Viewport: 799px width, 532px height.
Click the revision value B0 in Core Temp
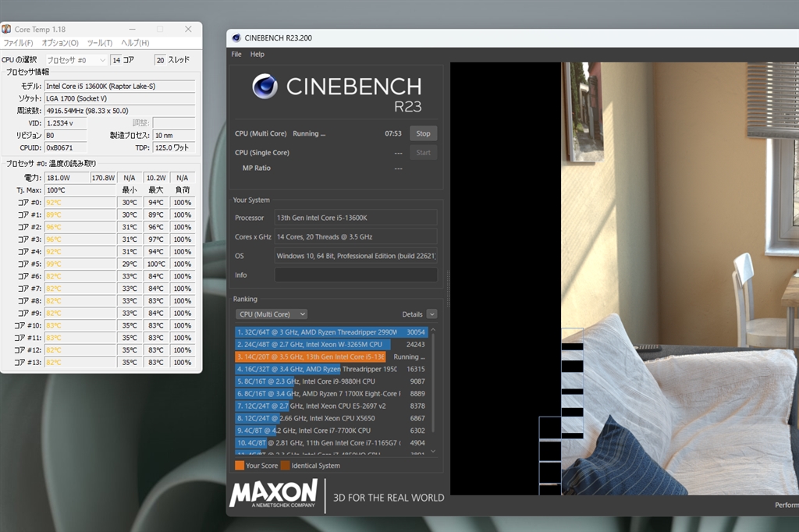pos(66,135)
